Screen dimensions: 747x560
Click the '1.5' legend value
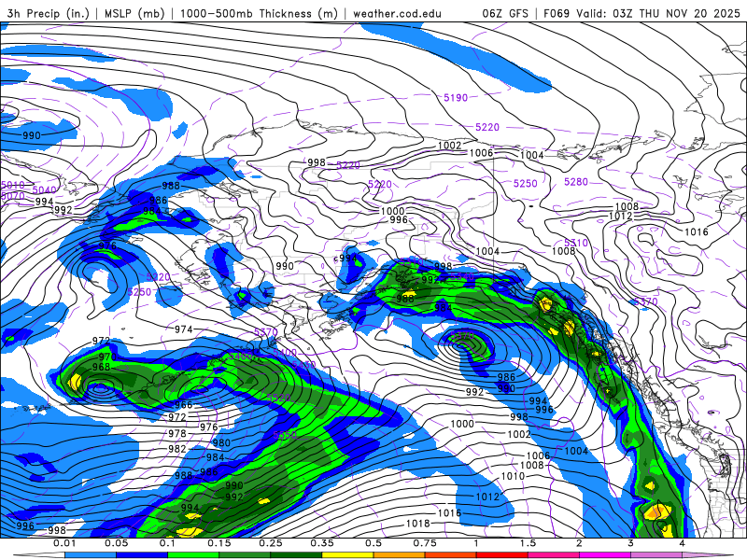(528, 543)
